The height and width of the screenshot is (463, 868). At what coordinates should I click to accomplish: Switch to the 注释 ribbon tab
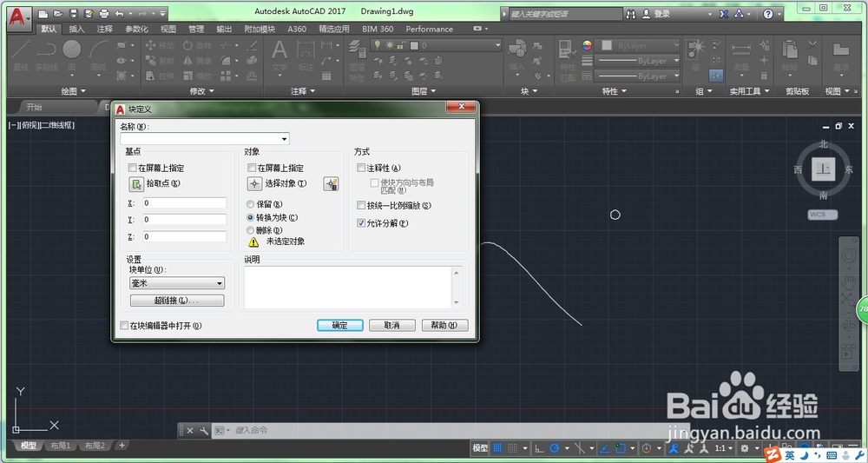click(x=105, y=29)
